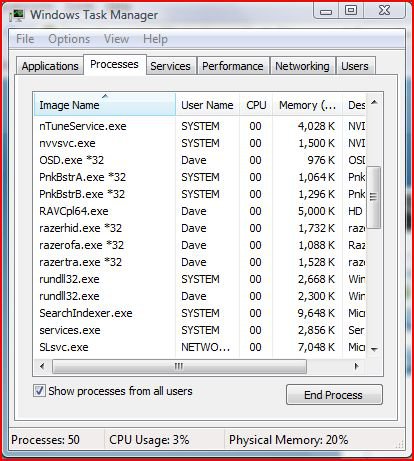Minimize the Task Manager window
Viewport: 414px width, 461px height.
tap(326, 11)
